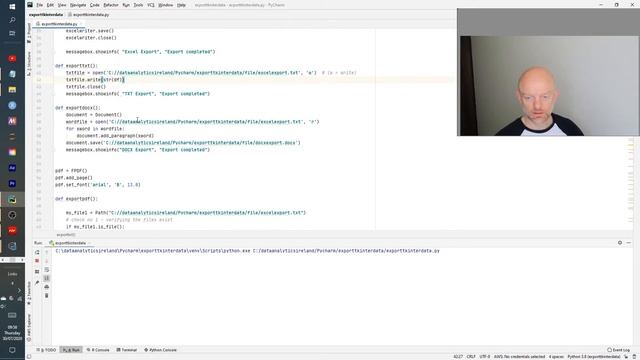This screenshot has width=640, height=360.
Task: Toggle soft-wrap in Run console
Action: (x=47, y=270)
